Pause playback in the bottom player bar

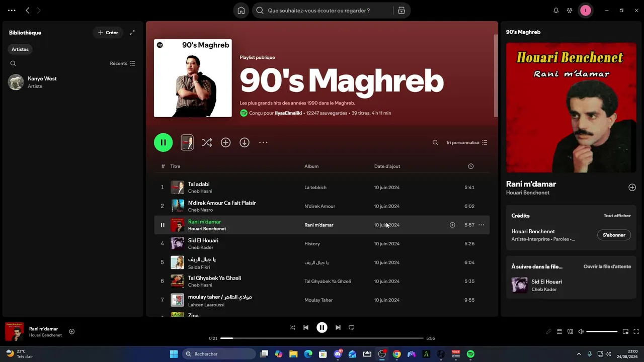pos(322,327)
